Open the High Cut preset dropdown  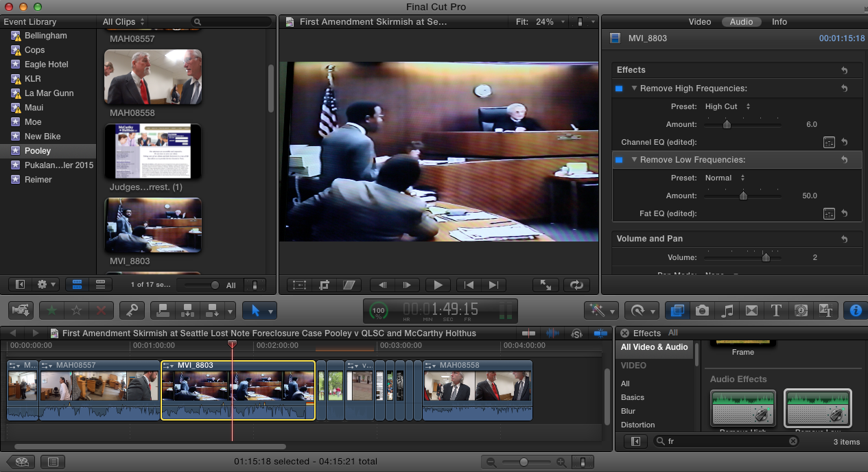727,106
